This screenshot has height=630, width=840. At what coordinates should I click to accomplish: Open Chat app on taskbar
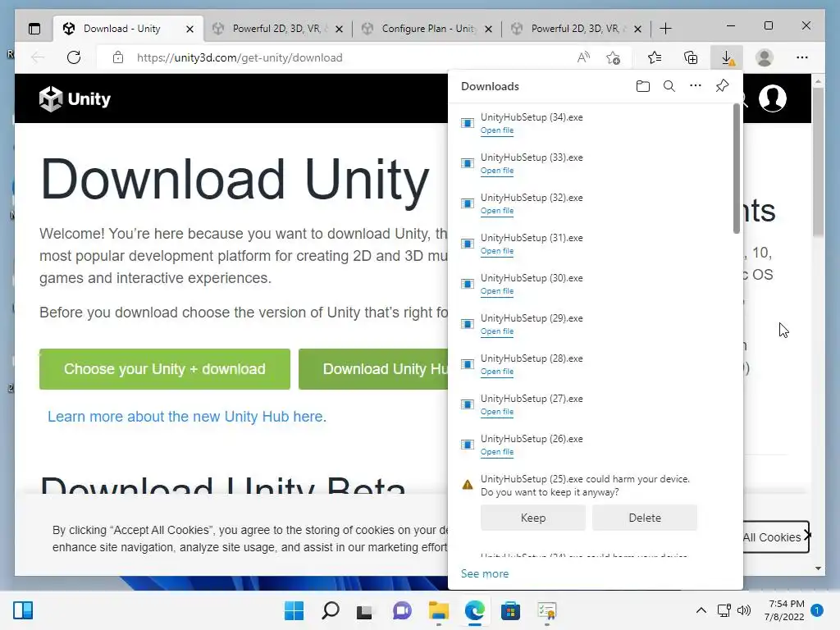coord(402,610)
